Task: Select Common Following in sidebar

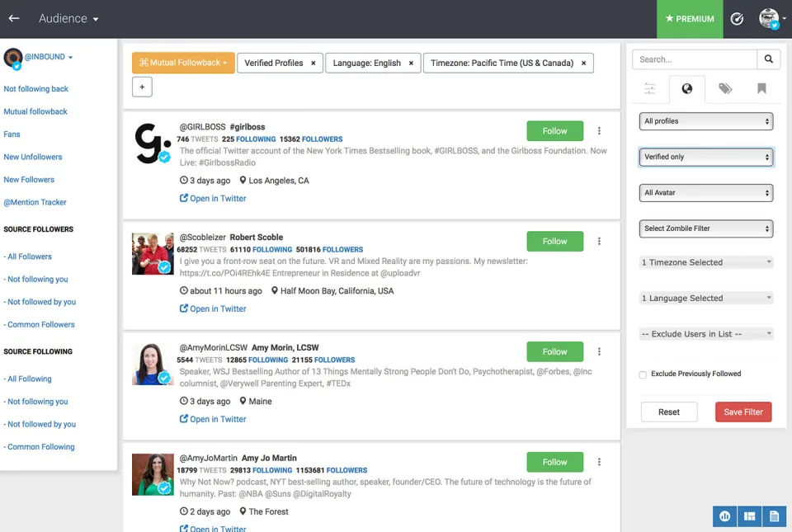Action: point(40,447)
